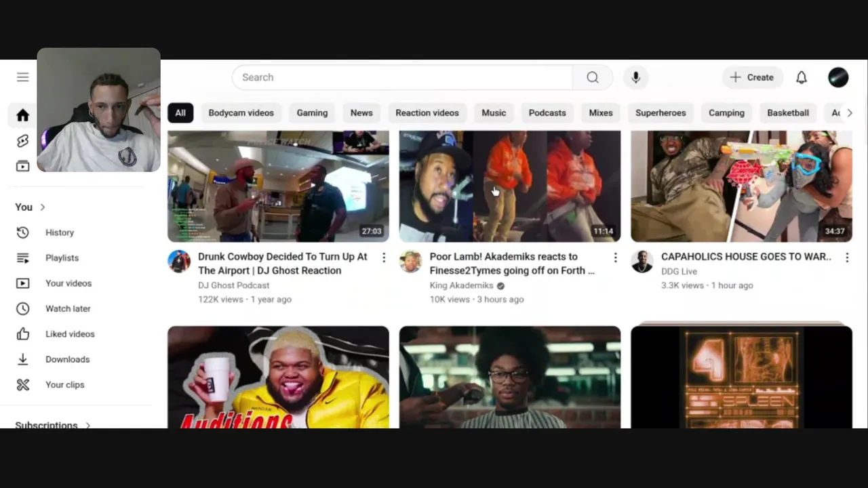Select the Superheroes chip

(x=660, y=113)
